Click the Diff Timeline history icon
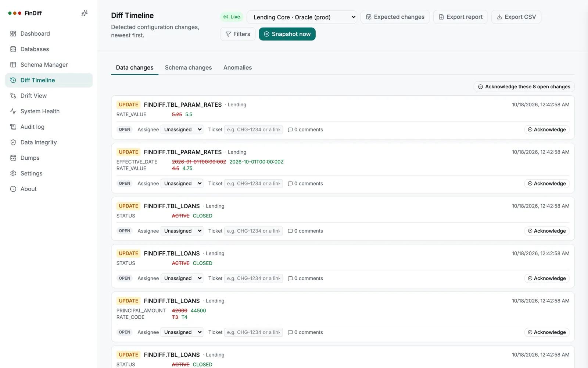 13,80
